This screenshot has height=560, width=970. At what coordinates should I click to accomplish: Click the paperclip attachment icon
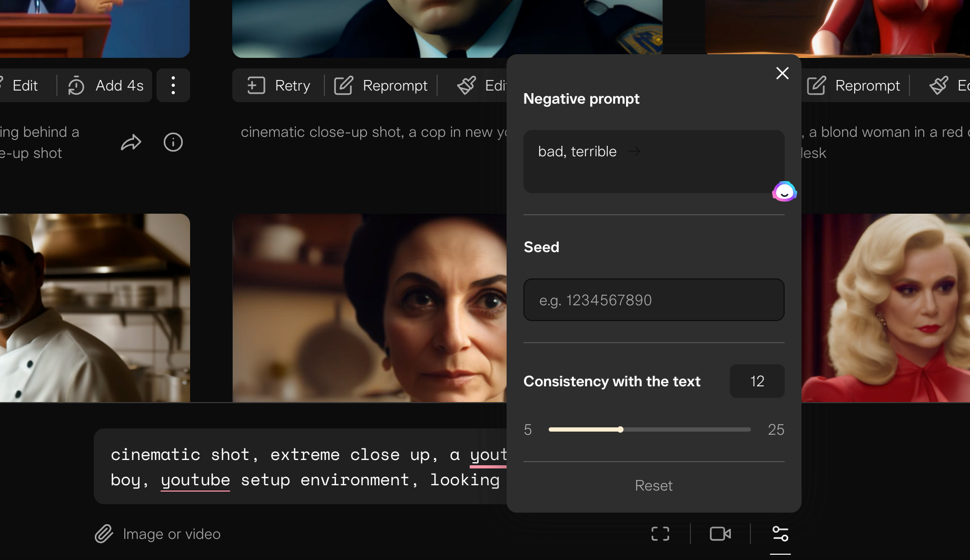coord(104,534)
